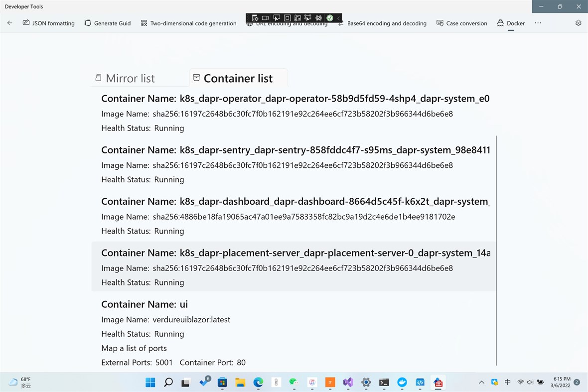Screen dimensions: 588x392
Task: Open Microsoft Store from taskbar
Action: click(x=222, y=382)
